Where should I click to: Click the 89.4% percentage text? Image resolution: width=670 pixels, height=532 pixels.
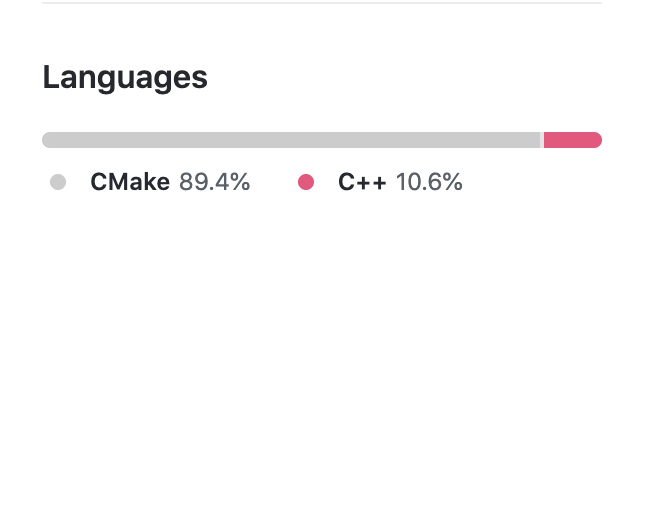pyautogui.click(x=214, y=182)
